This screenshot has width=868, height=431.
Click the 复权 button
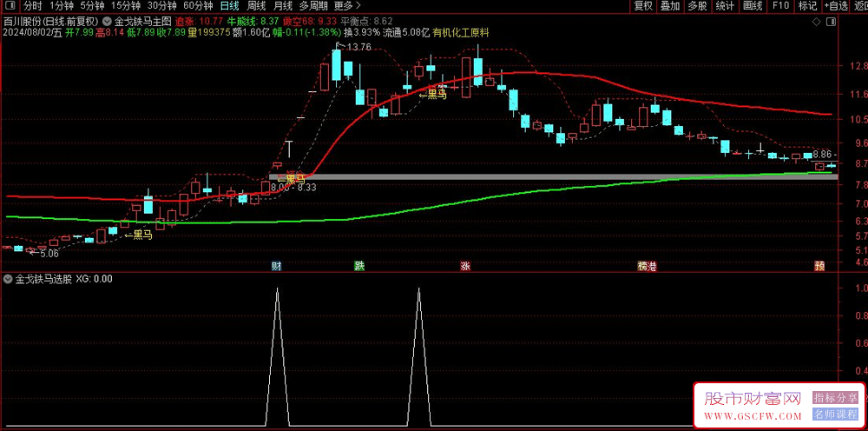643,6
